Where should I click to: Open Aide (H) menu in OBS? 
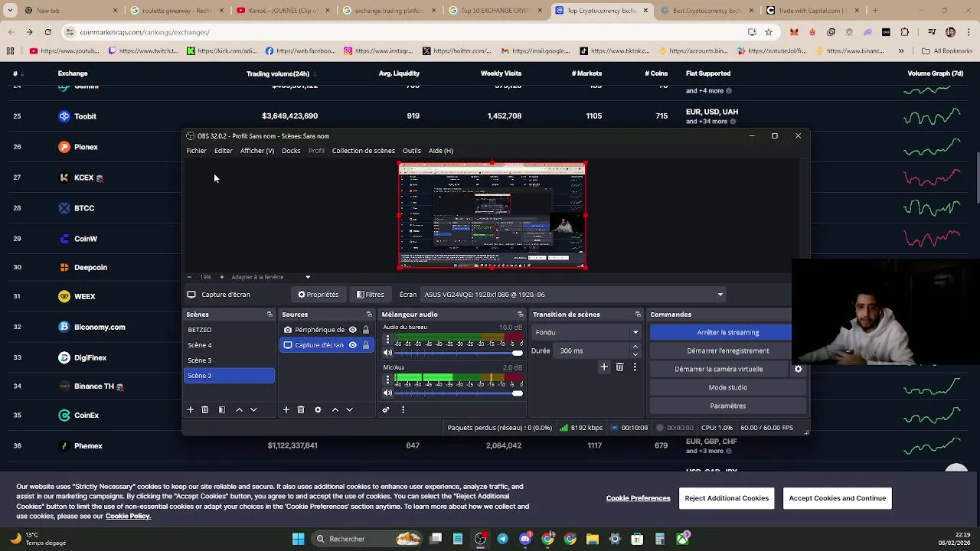pyautogui.click(x=441, y=151)
